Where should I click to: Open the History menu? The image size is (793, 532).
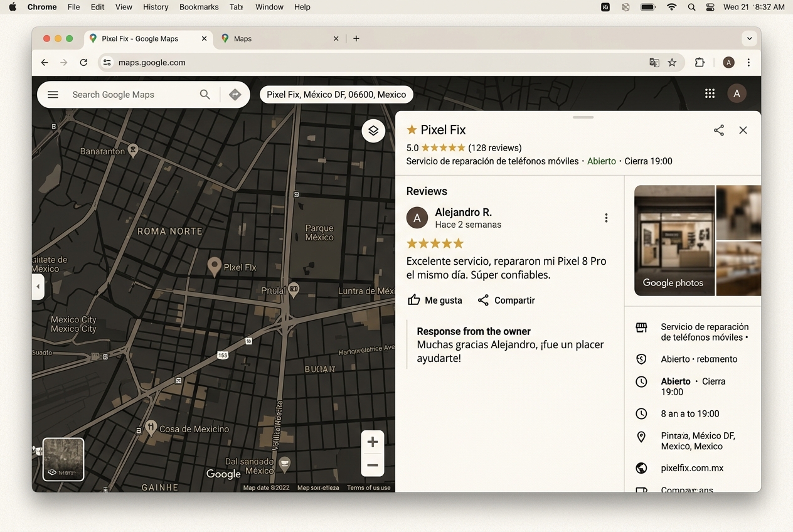point(156,7)
